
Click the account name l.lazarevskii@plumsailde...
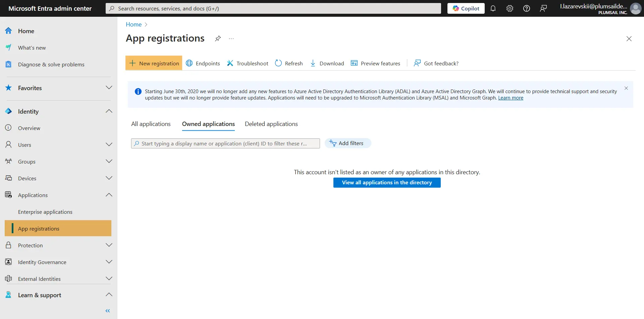click(x=593, y=6)
